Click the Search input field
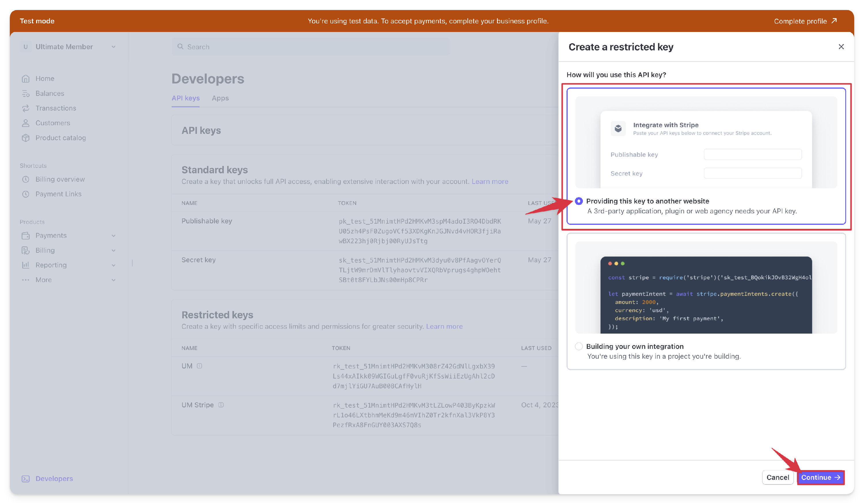864x504 pixels. point(311,47)
